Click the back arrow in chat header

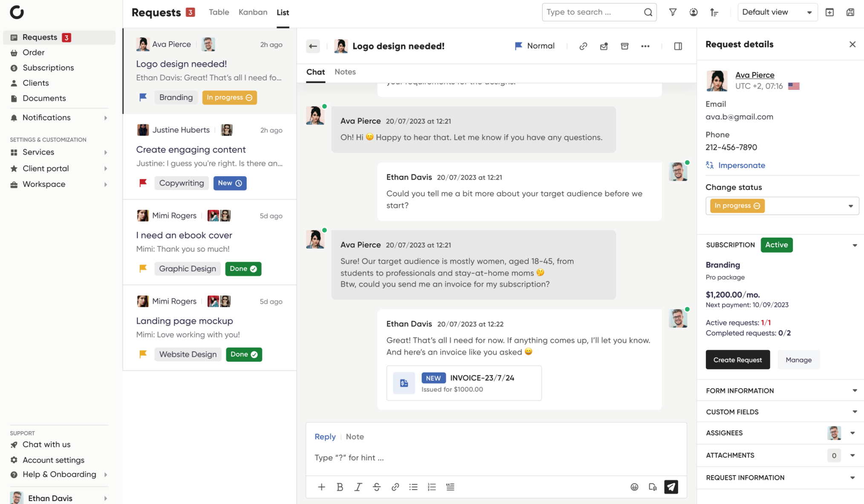[313, 46]
